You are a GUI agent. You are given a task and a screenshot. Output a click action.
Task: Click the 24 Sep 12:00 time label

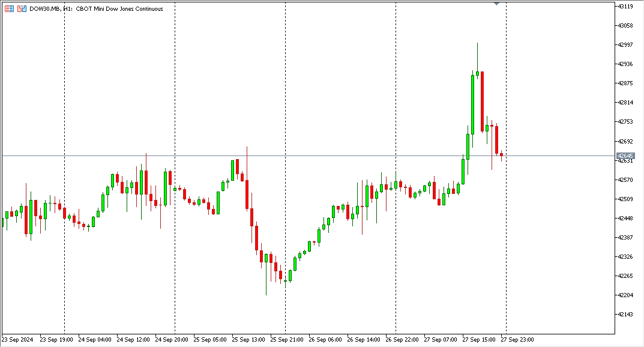coord(133,340)
